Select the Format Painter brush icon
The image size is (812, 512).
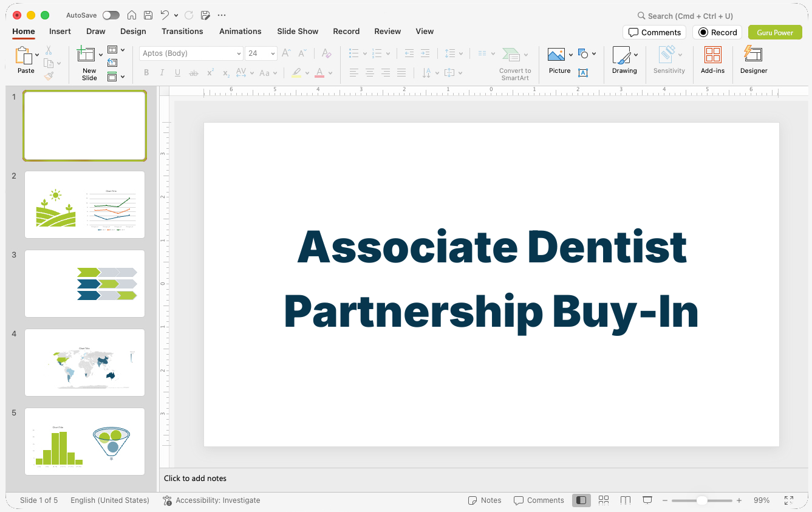click(49, 76)
